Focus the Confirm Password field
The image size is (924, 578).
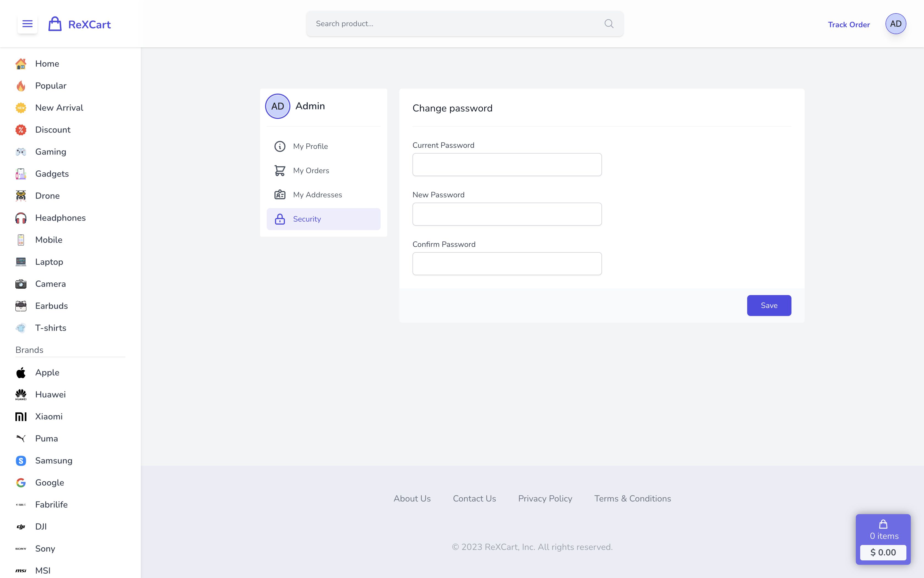(x=507, y=264)
